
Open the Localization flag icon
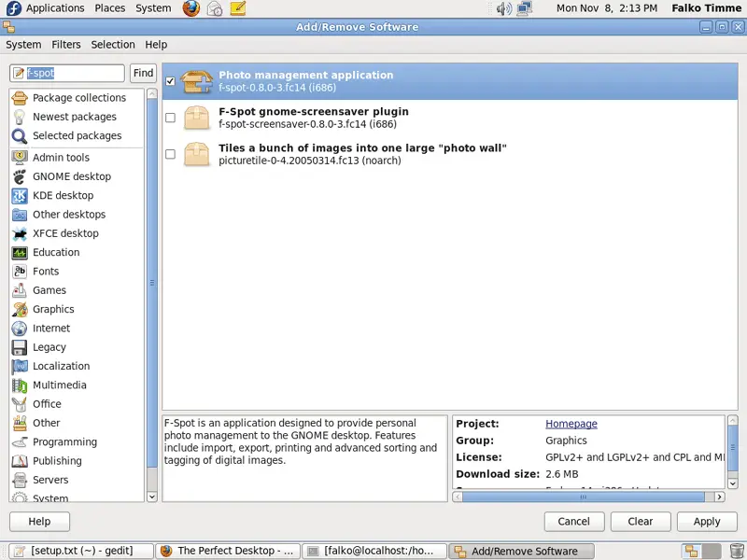tap(20, 366)
